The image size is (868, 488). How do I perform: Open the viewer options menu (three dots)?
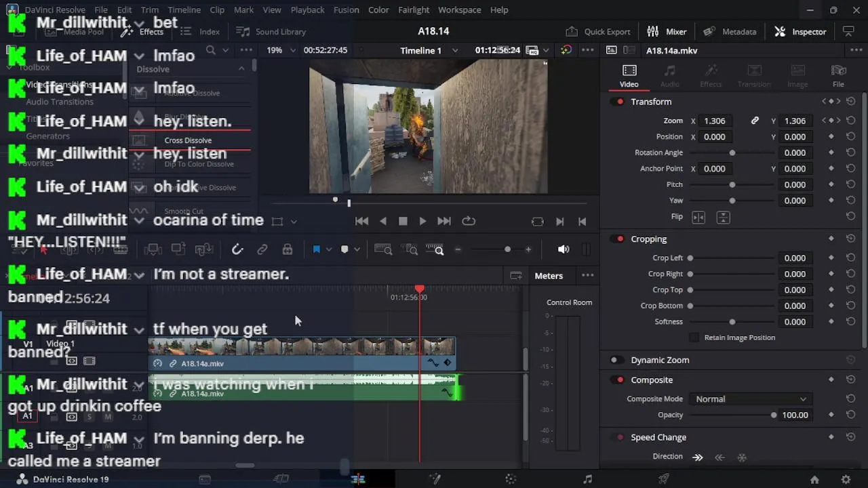[x=588, y=50]
